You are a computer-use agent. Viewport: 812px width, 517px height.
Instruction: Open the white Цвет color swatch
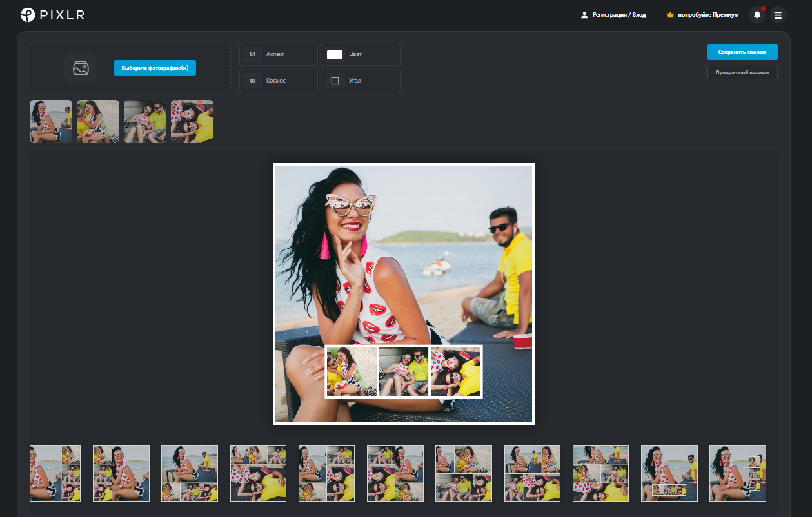pos(335,55)
